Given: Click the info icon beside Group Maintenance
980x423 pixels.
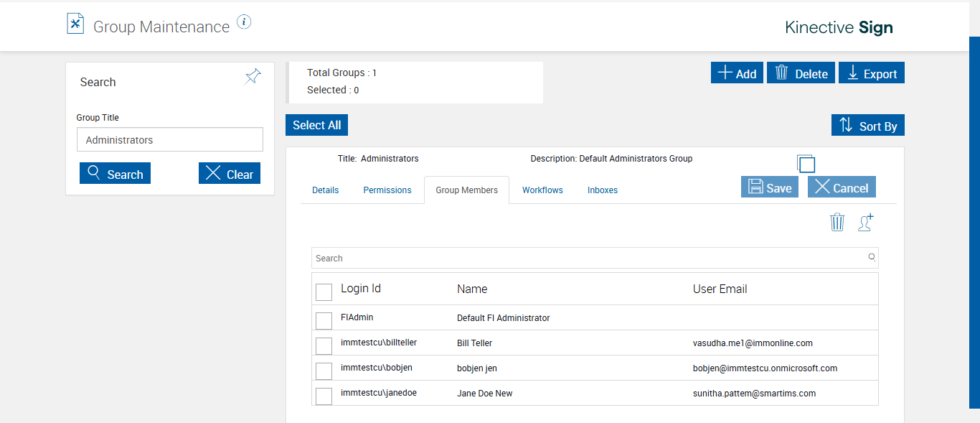Looking at the screenshot, I should [x=244, y=22].
